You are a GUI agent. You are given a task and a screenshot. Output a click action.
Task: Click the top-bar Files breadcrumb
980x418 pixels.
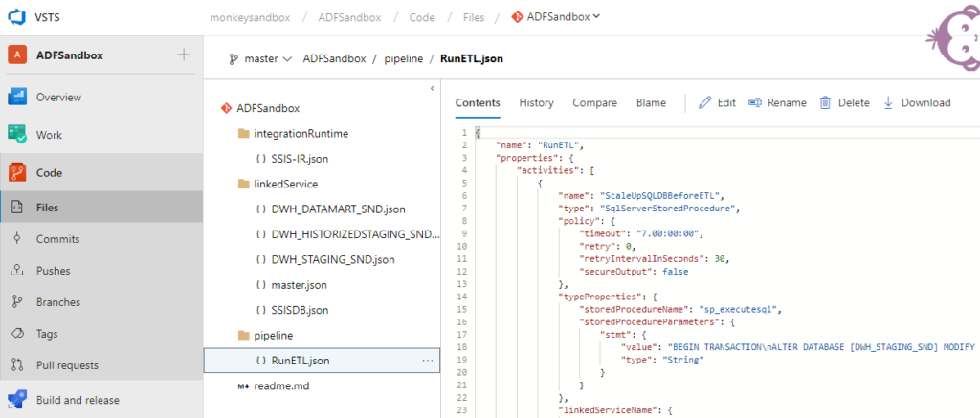[x=474, y=17]
